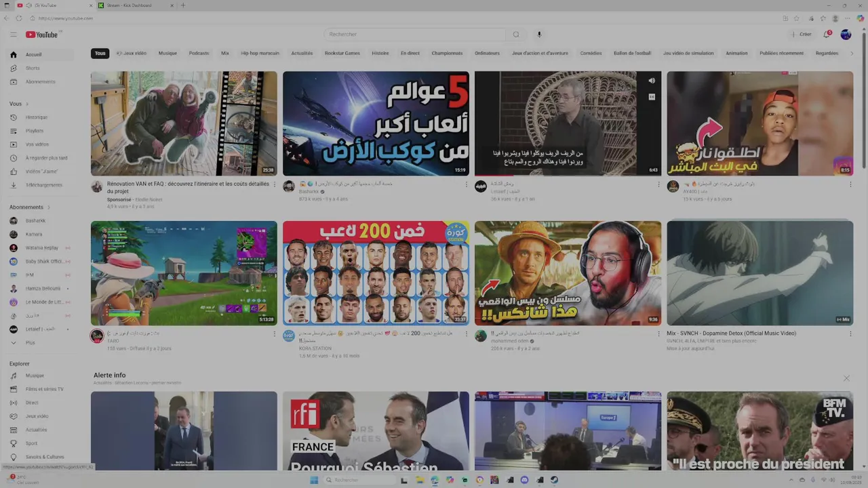Open Discord from the taskbar
The width and height of the screenshot is (868, 488).
pyautogui.click(x=524, y=480)
